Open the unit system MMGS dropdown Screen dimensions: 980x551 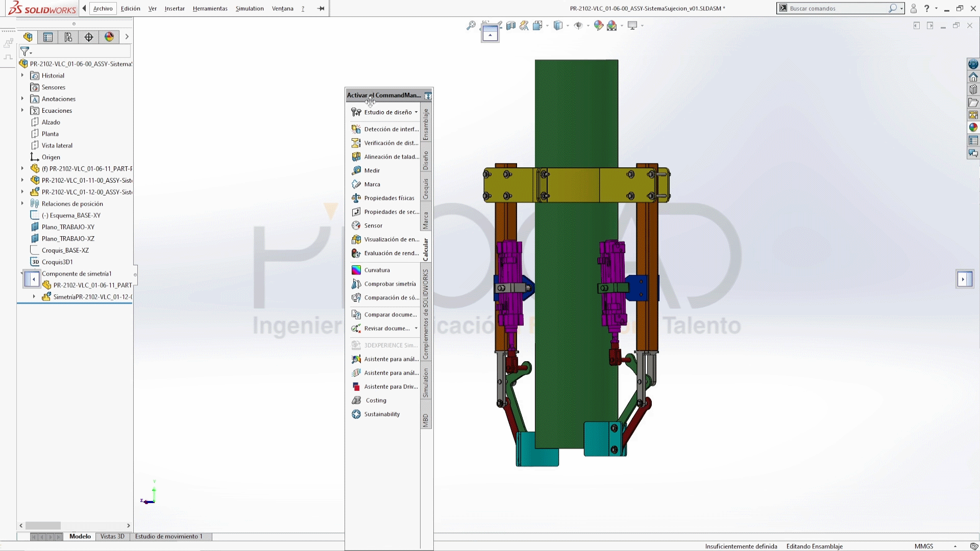point(955,546)
